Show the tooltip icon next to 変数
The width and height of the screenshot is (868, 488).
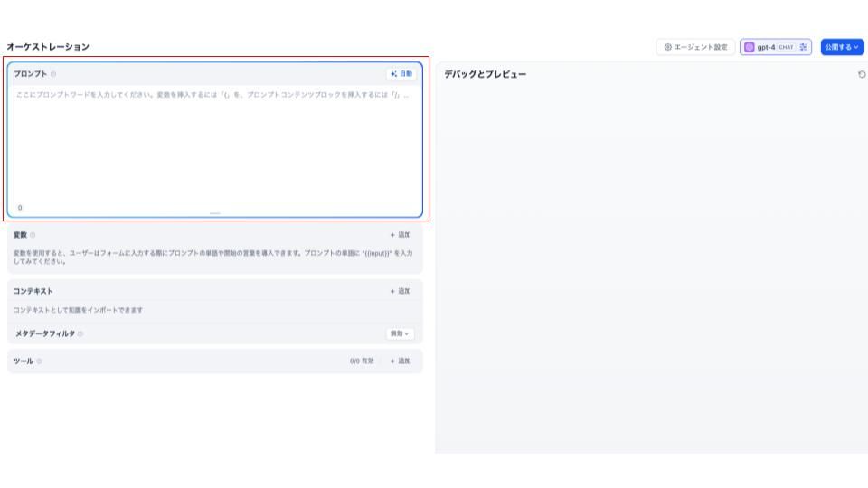click(x=33, y=234)
